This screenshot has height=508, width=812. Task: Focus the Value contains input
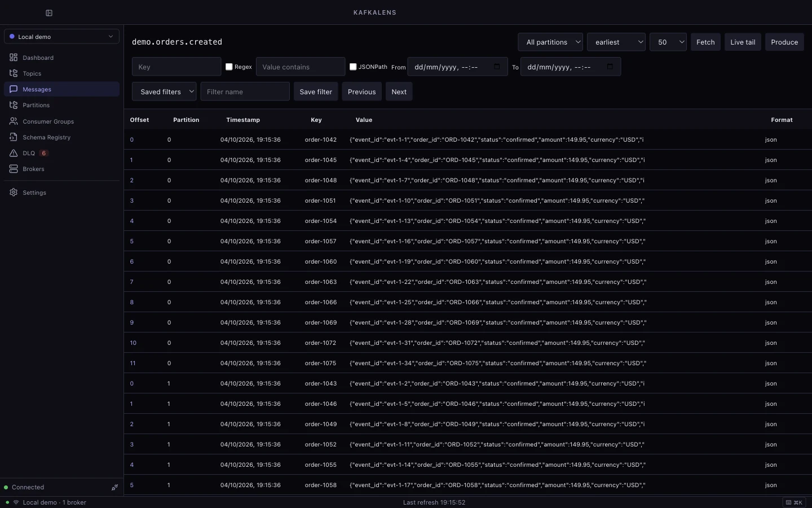pos(301,67)
